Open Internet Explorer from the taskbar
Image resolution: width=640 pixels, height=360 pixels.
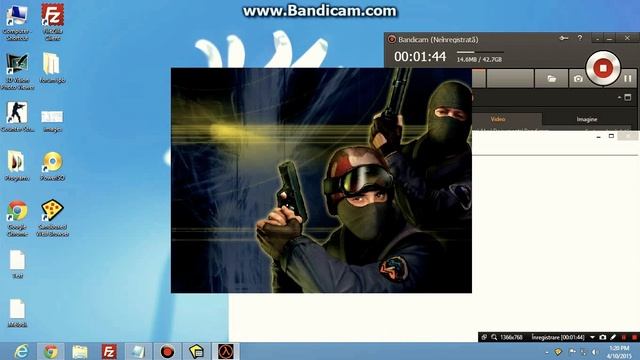[21, 351]
